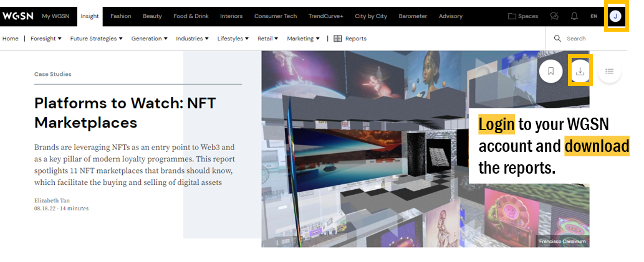Switch to the Fashion tab

pyautogui.click(x=121, y=16)
